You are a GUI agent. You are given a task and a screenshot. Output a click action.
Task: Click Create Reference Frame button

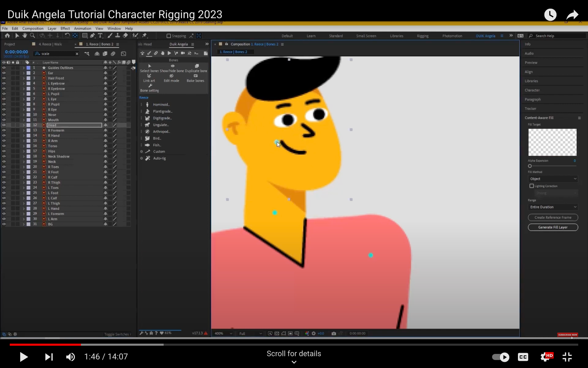pyautogui.click(x=553, y=217)
